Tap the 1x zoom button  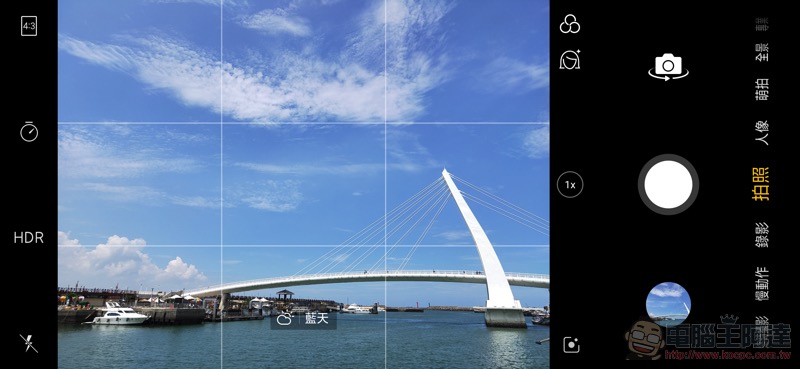570,185
